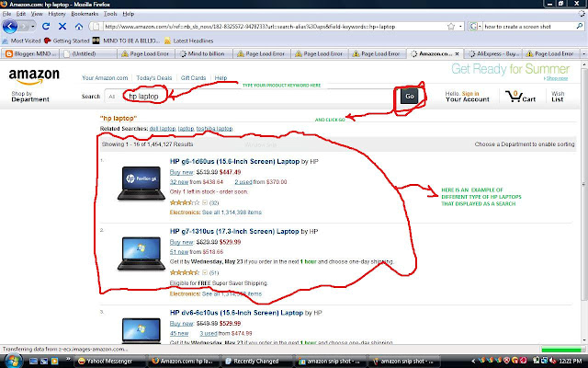Expand the URL bar history dropdown
Image resolution: width=588 pixels, height=368 pixels.
coord(460,27)
